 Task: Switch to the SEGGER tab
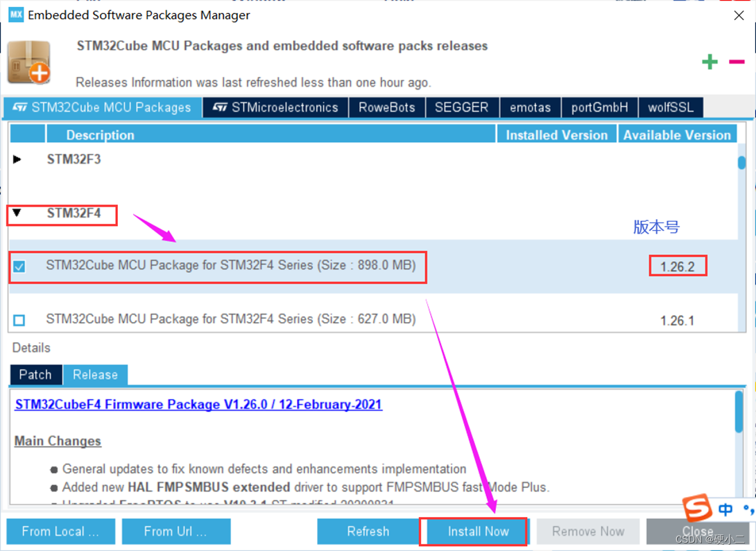[462, 107]
